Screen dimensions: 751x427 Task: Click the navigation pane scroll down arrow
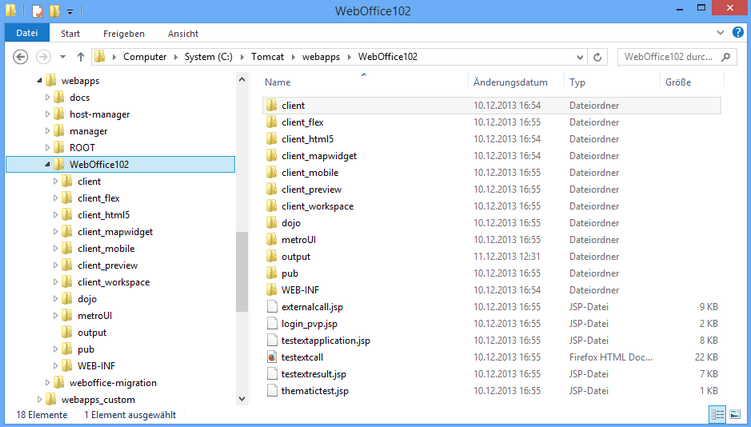[x=242, y=398]
